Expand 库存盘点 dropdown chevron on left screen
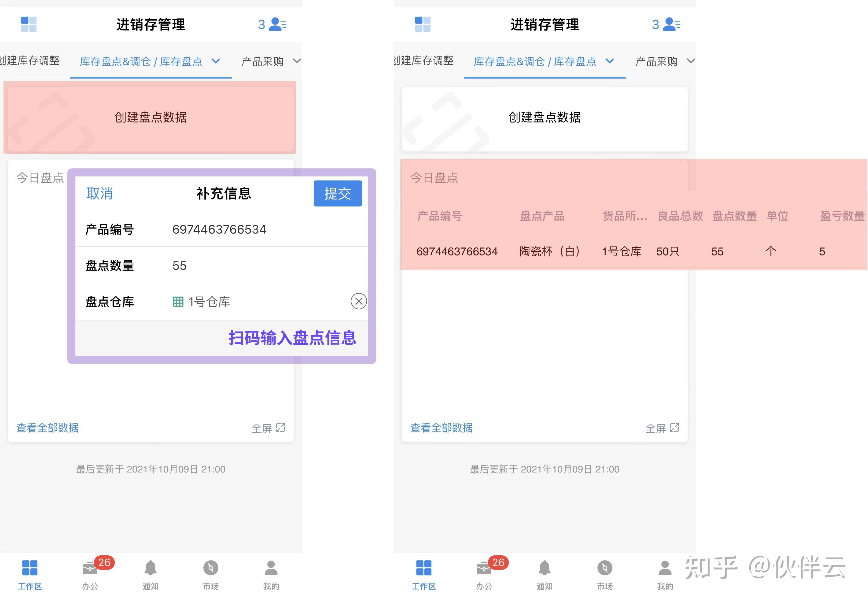 pos(216,61)
